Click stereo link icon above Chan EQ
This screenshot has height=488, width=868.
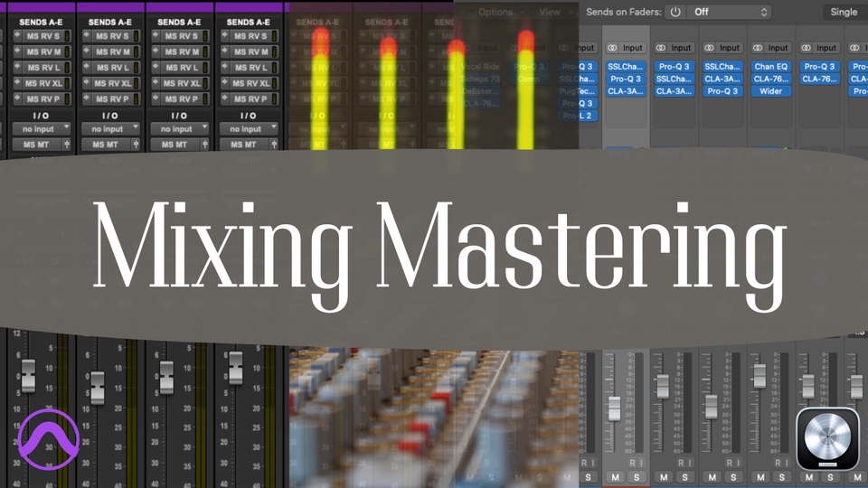[758, 48]
